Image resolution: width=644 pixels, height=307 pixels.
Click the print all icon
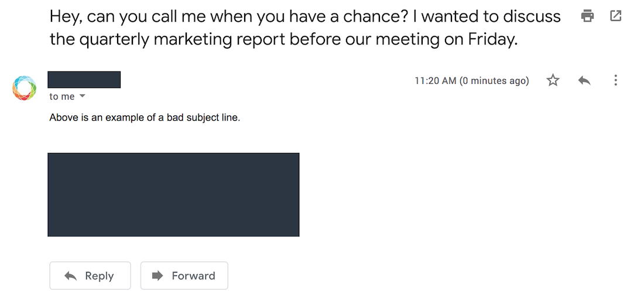pyautogui.click(x=587, y=16)
